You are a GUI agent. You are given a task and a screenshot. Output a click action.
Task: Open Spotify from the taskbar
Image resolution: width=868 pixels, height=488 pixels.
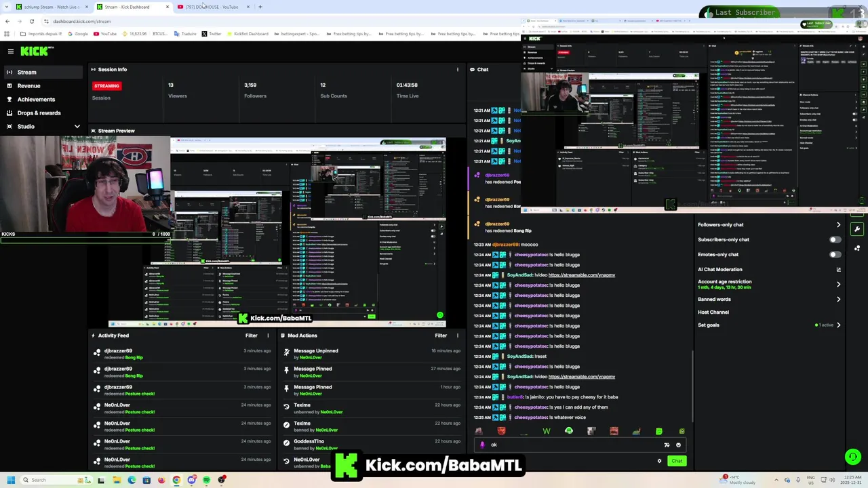point(207,480)
